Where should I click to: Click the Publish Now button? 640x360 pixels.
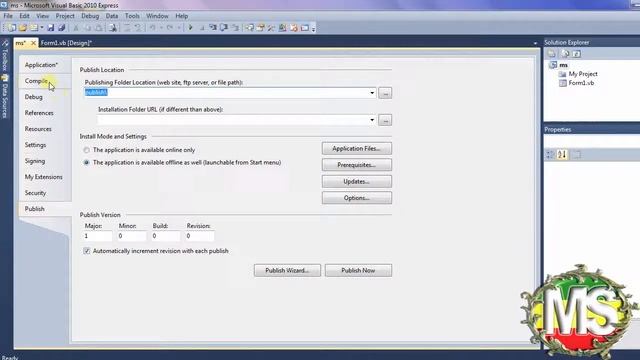click(x=358, y=270)
